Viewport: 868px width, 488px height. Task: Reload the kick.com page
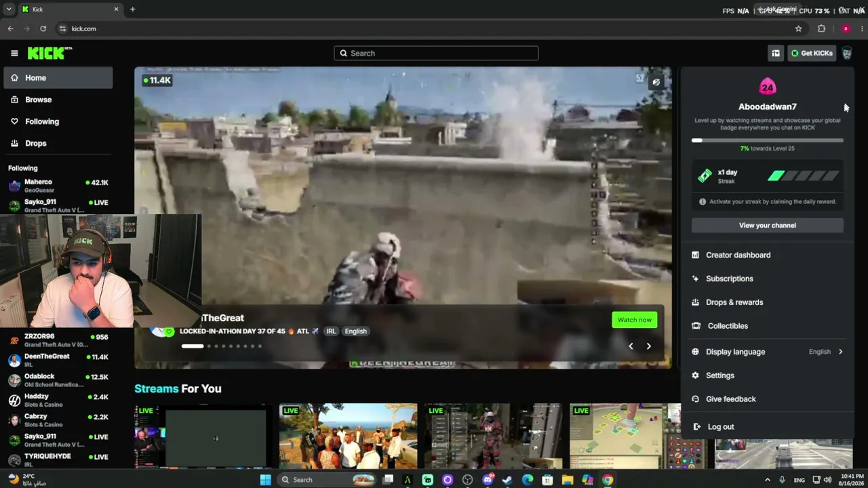[x=43, y=28]
